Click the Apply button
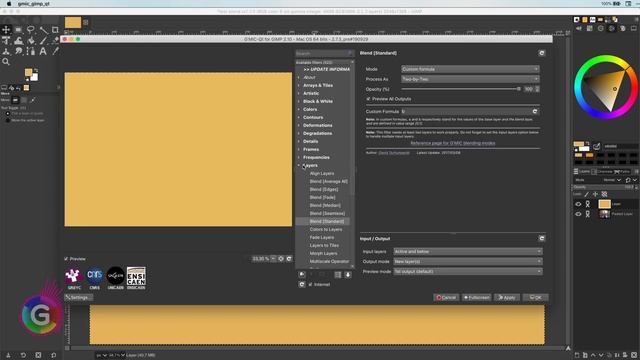Screen dimensions: 640x360 coord(507,298)
